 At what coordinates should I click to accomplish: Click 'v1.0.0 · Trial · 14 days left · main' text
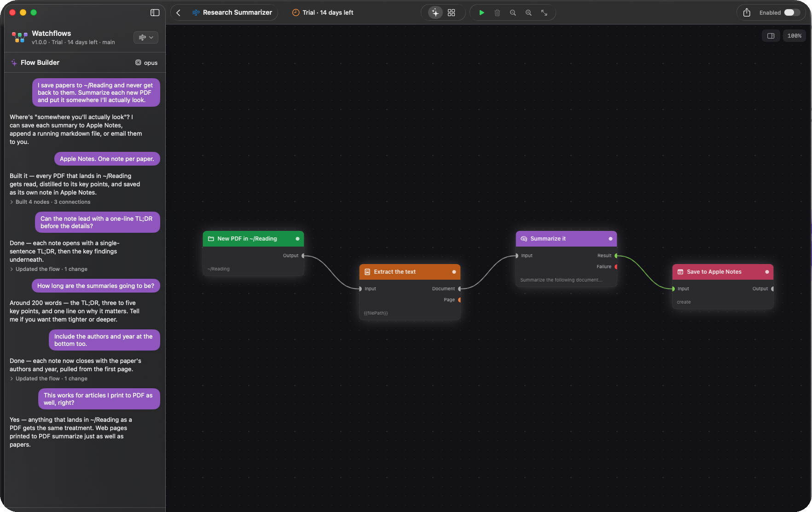coord(73,42)
